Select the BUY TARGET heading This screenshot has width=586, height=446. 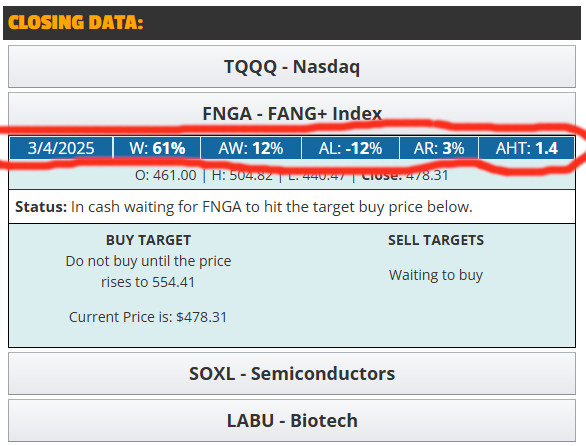[148, 240]
